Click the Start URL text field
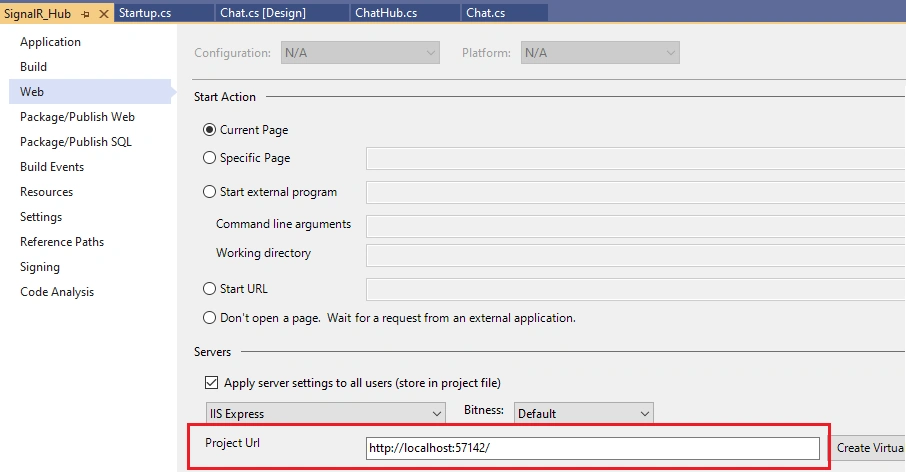Viewport: 906px width, 472px height. pyautogui.click(x=636, y=289)
